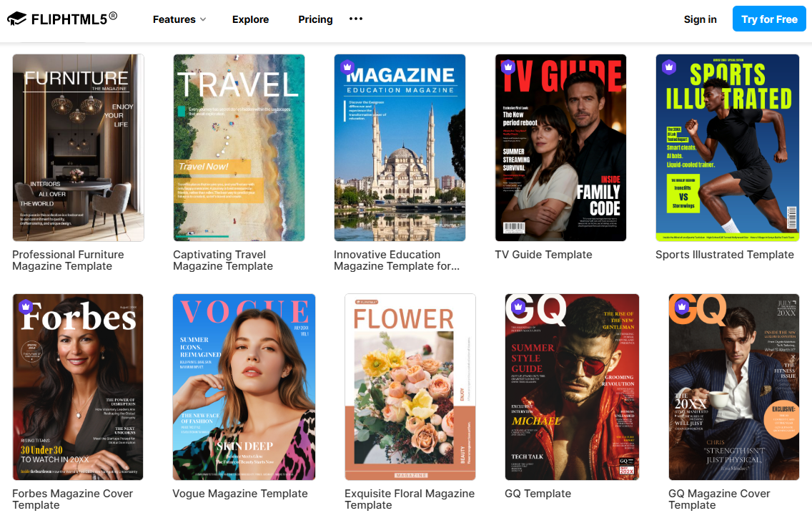This screenshot has width=812, height=518.
Task: Click 'Sports Illustrated Template' title
Action: pyautogui.click(x=725, y=255)
